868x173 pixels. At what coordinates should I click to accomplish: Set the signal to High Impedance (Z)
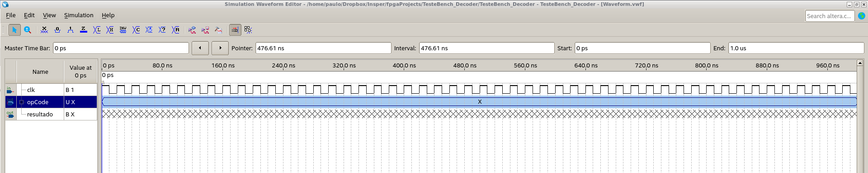[84, 30]
